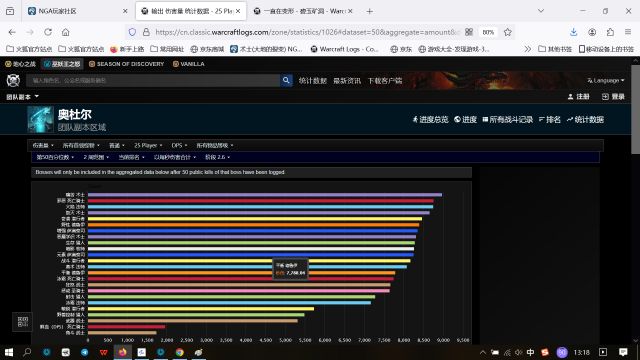
Task: Go to the browser home icon
Action: 65,32
